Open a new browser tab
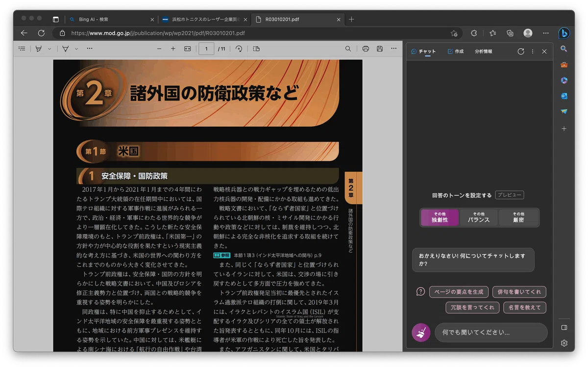This screenshot has height=368, width=588. click(351, 19)
